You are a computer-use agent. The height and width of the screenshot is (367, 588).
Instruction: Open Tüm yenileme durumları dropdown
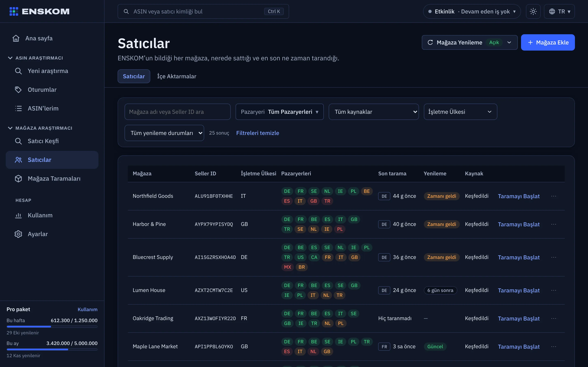coord(164,133)
